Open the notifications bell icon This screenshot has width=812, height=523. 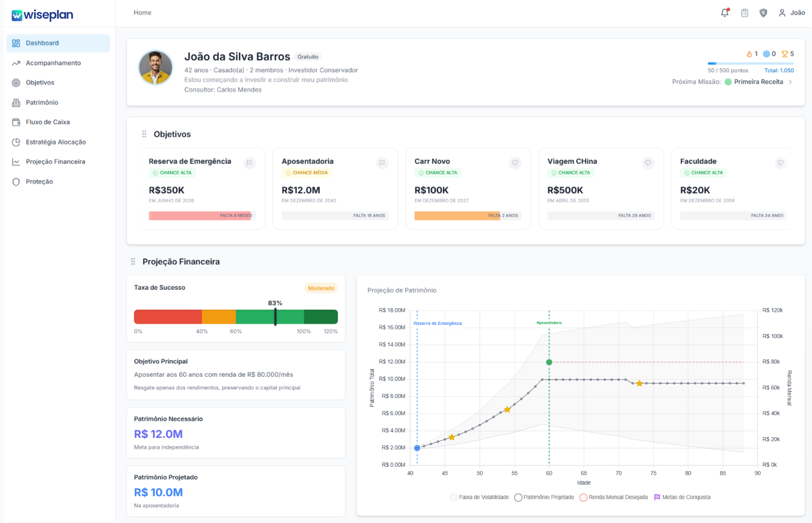pos(725,13)
